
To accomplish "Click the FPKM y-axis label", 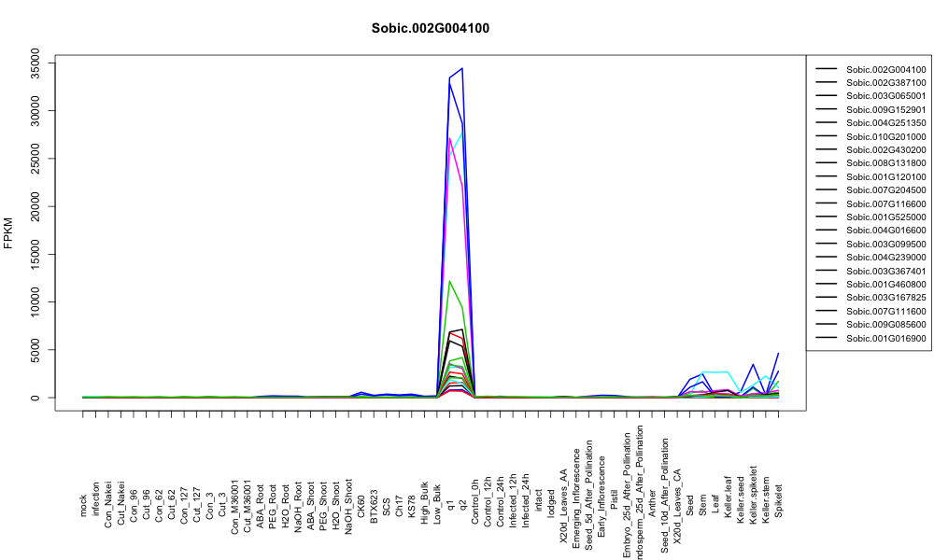I will coord(8,232).
